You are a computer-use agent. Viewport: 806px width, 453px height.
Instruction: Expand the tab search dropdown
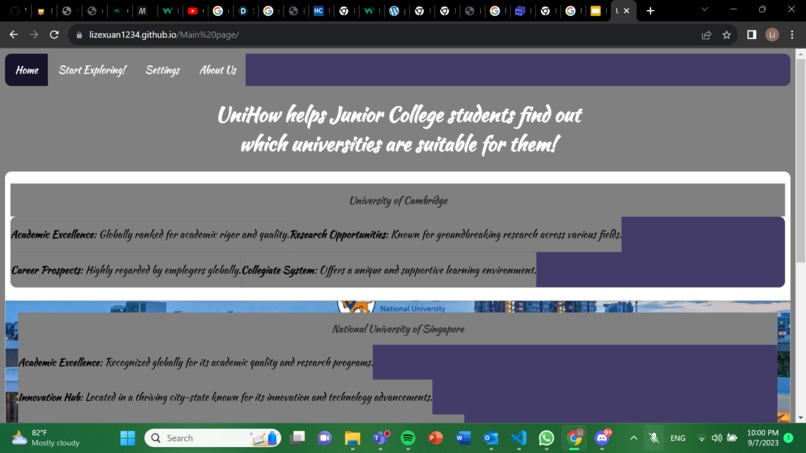pyautogui.click(x=705, y=10)
